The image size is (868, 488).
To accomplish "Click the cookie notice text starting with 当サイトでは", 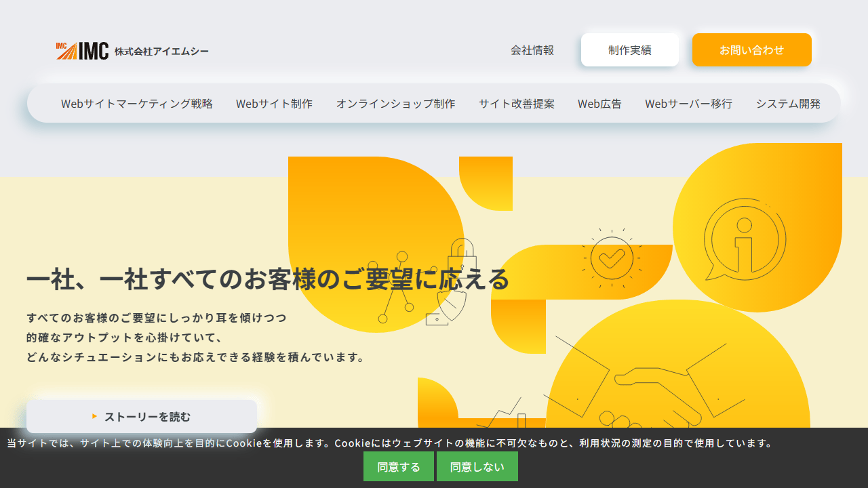I will 391,443.
